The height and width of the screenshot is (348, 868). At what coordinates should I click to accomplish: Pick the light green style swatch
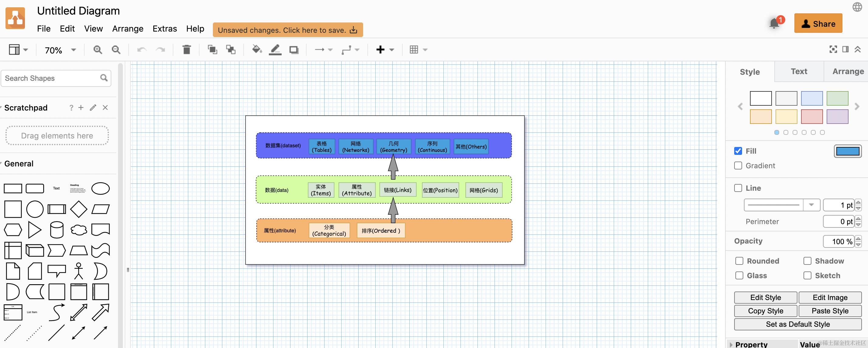coord(837,99)
